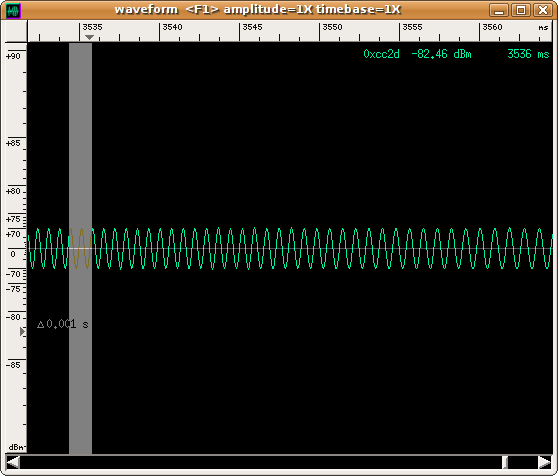Maximize the waveform window
The image size is (558, 476).
(x=521, y=10)
